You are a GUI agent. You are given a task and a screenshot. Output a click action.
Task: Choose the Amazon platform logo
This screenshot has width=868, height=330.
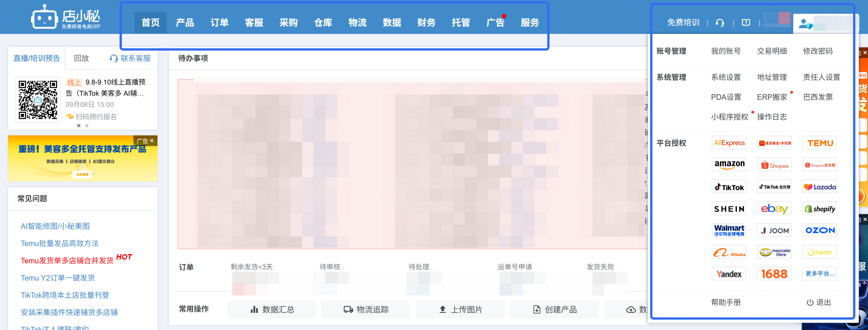(x=729, y=165)
